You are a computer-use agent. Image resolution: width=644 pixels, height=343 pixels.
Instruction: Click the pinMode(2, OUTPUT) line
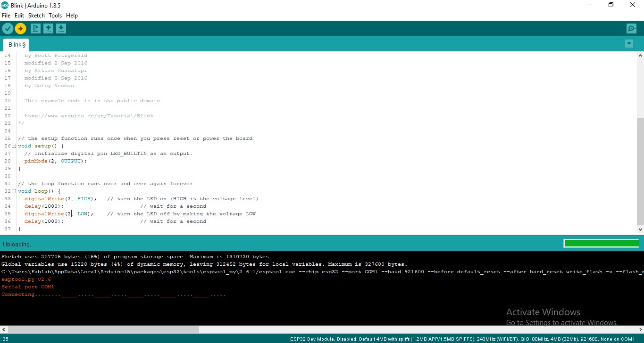56,161
